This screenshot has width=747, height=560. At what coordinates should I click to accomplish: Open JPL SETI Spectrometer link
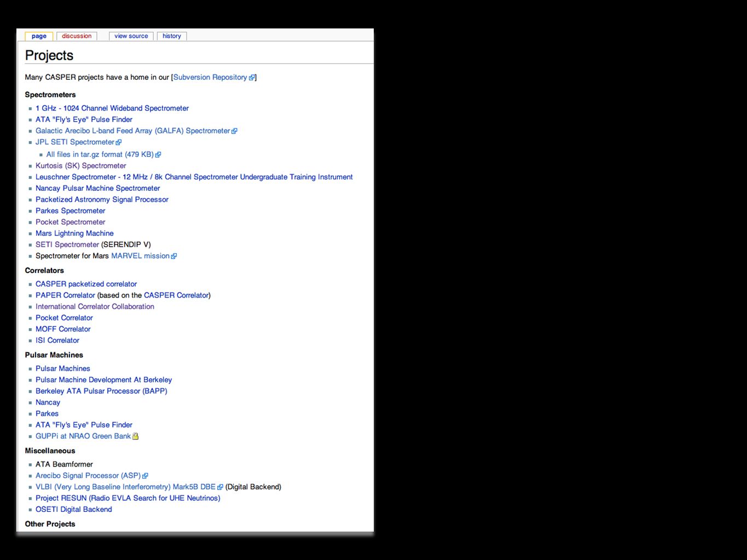point(75,142)
